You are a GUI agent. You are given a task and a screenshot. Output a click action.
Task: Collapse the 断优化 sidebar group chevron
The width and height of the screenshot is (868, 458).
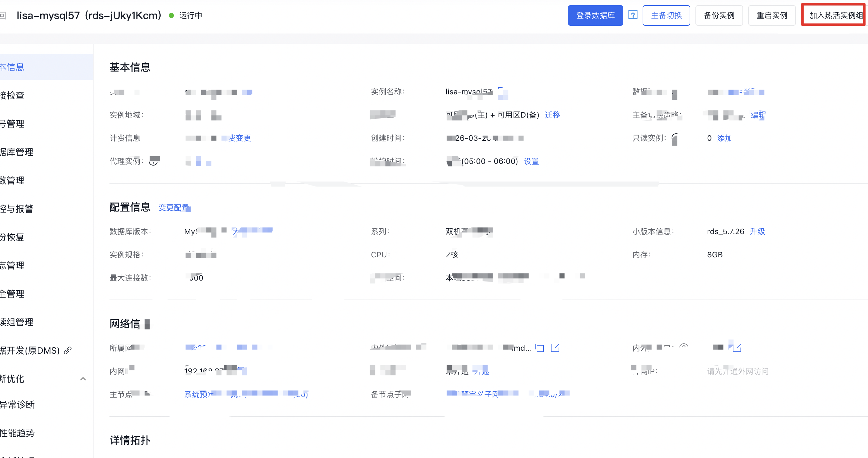tap(83, 379)
